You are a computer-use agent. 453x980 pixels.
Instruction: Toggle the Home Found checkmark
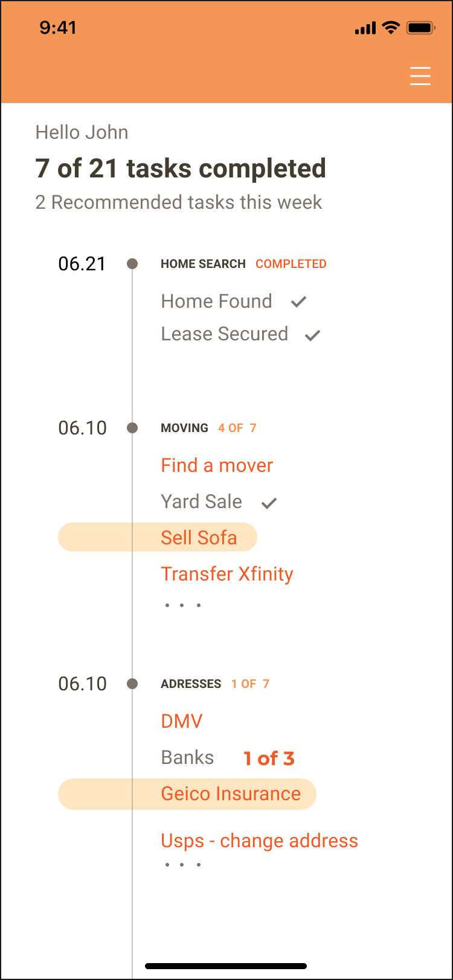pos(298,302)
